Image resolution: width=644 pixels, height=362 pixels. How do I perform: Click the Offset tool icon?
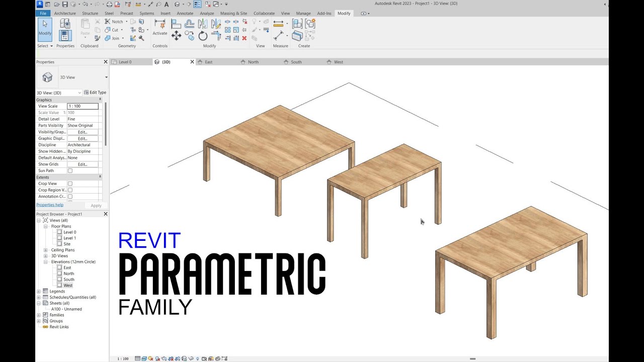point(189,23)
